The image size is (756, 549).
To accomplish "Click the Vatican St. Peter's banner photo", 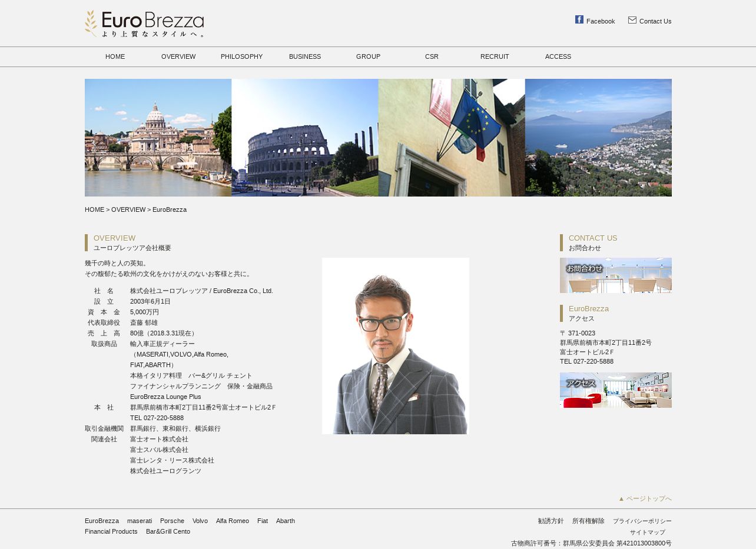I will coord(158,138).
